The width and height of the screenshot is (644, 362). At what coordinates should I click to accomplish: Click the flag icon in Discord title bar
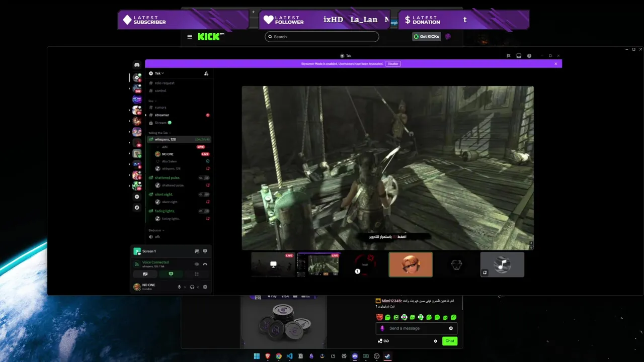[509, 56]
